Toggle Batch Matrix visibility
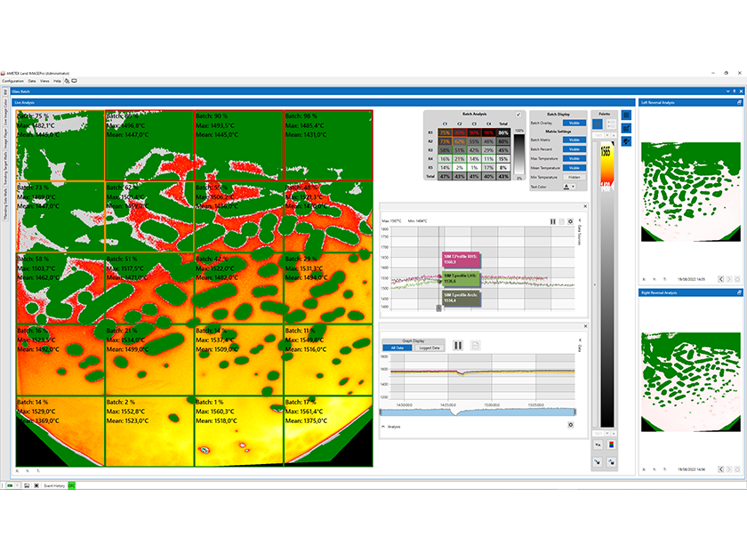 [574, 140]
